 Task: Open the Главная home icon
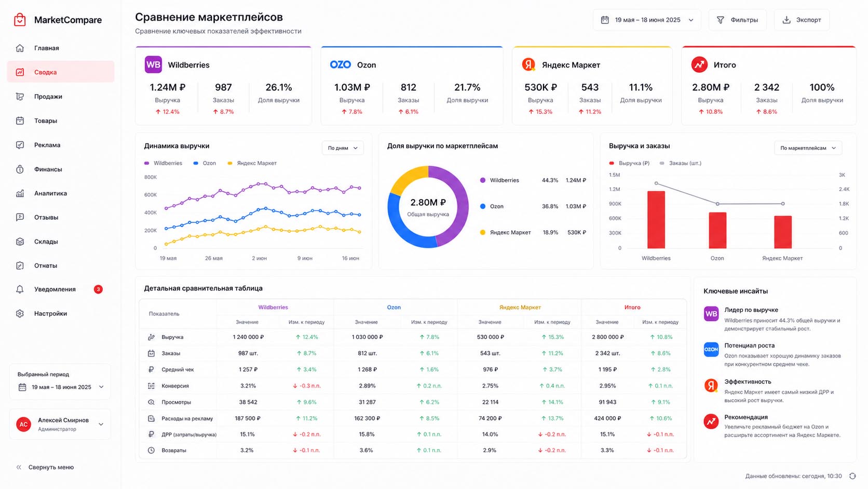pyautogui.click(x=20, y=48)
